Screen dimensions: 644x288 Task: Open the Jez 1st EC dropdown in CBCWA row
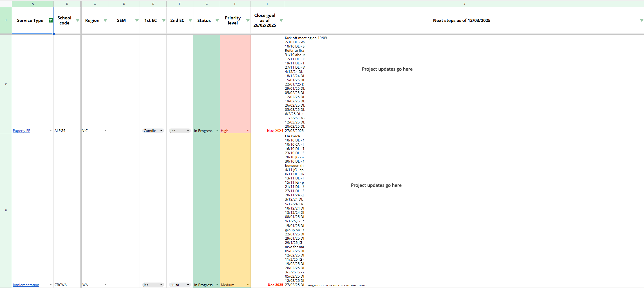153,285
